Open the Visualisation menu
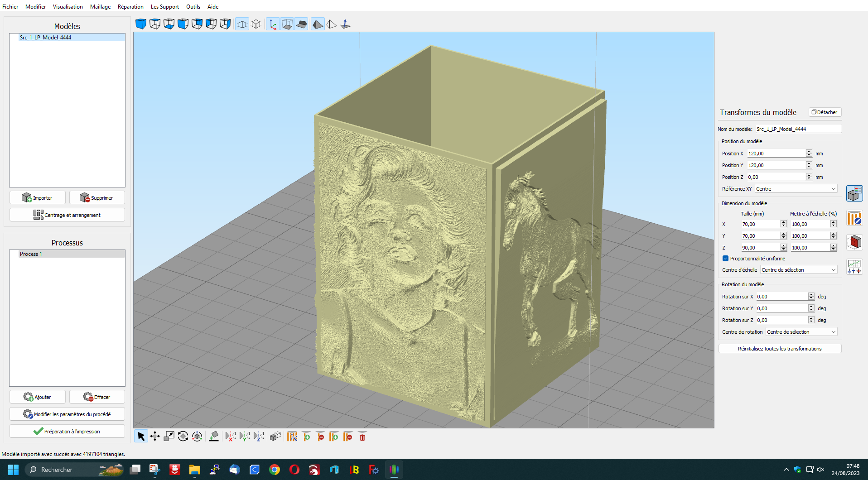 68,7
